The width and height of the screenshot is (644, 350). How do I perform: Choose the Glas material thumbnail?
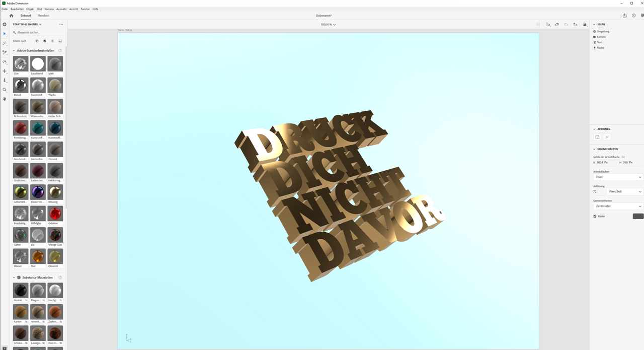pyautogui.click(x=21, y=64)
